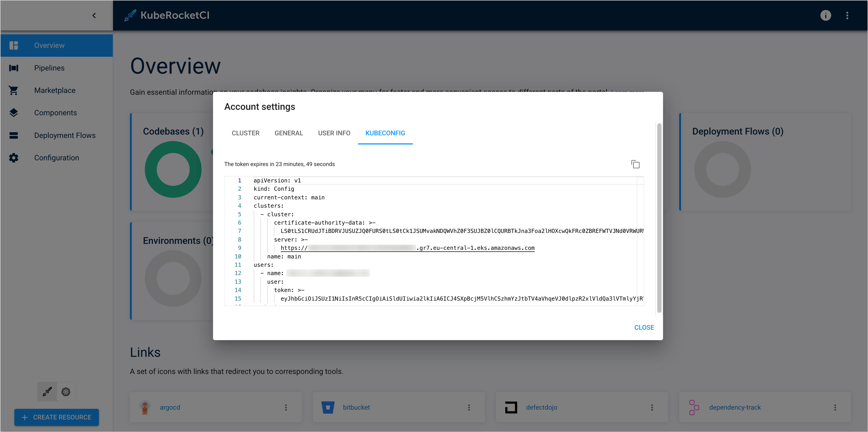This screenshot has height=432, width=868.
Task: Open the kebab menu in the top-right corner
Action: (x=848, y=16)
